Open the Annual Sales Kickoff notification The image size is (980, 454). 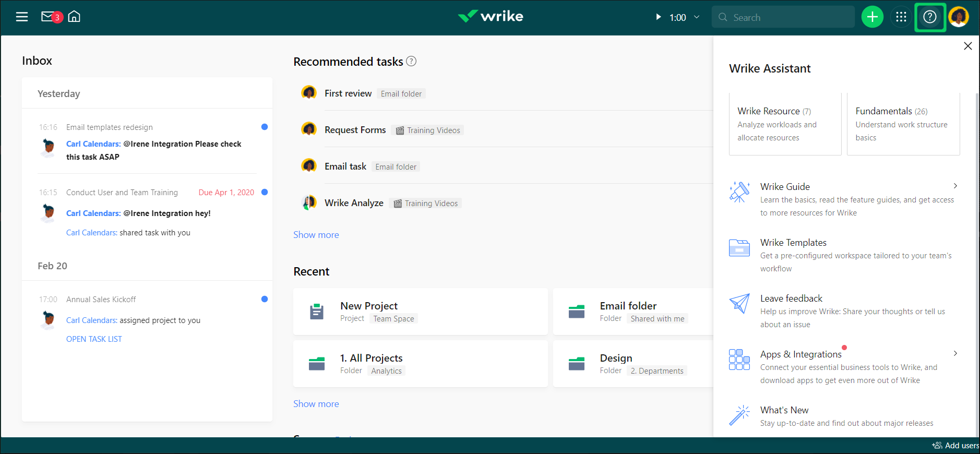(x=101, y=300)
